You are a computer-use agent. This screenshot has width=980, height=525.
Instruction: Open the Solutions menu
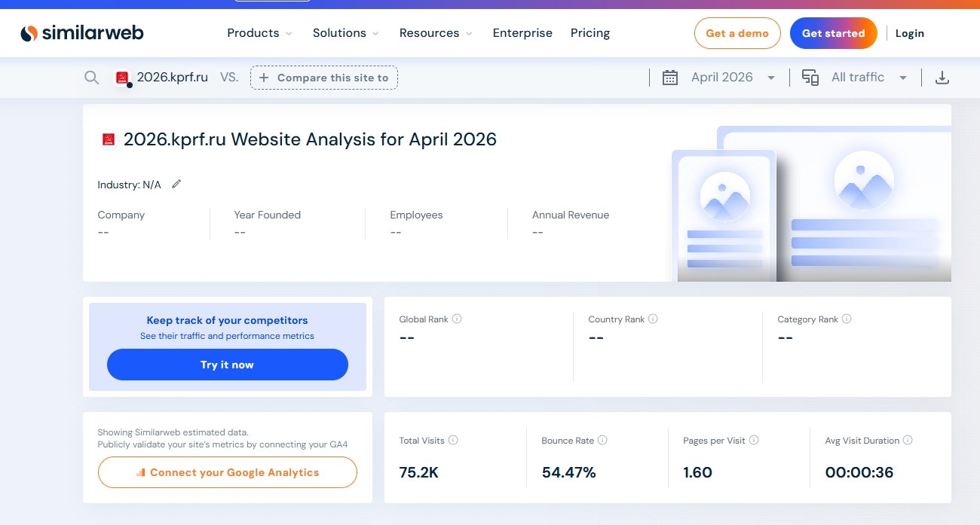click(x=346, y=33)
